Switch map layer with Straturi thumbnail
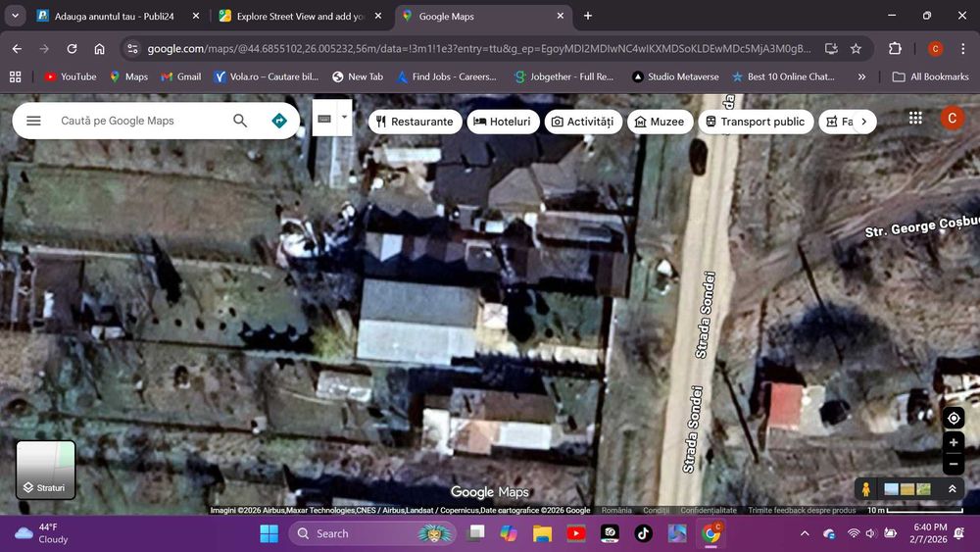Viewport: 980px width, 552px height. click(x=46, y=470)
